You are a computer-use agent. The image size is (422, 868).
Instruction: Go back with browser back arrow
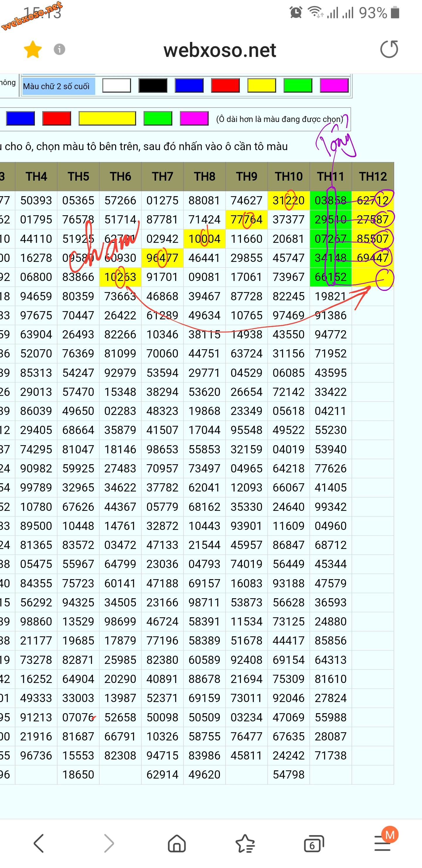[x=39, y=843]
